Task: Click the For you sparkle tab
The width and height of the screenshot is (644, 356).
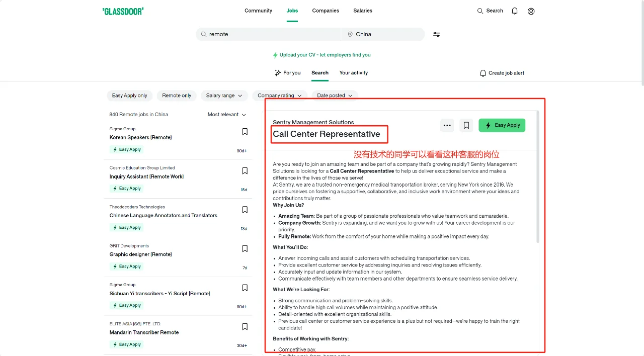Action: click(288, 73)
